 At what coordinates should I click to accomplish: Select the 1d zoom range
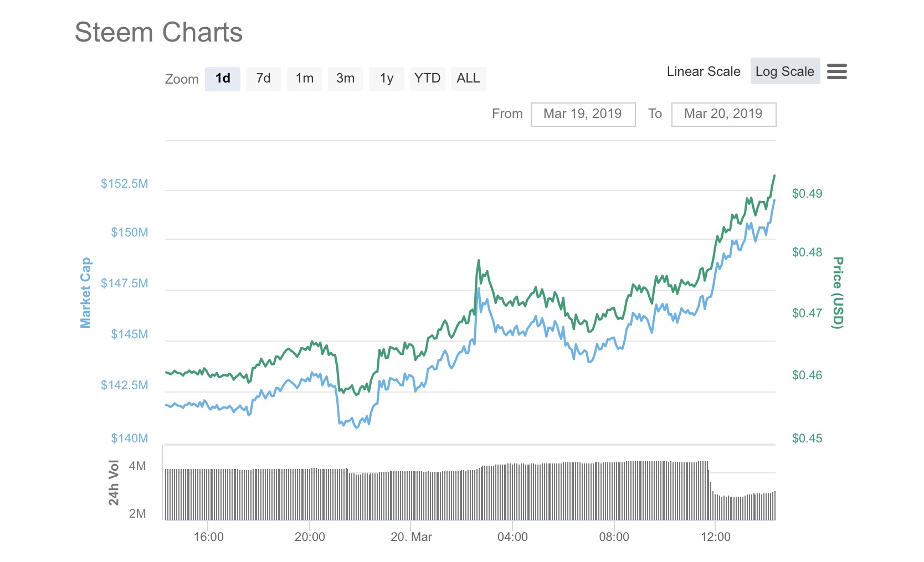click(x=223, y=79)
